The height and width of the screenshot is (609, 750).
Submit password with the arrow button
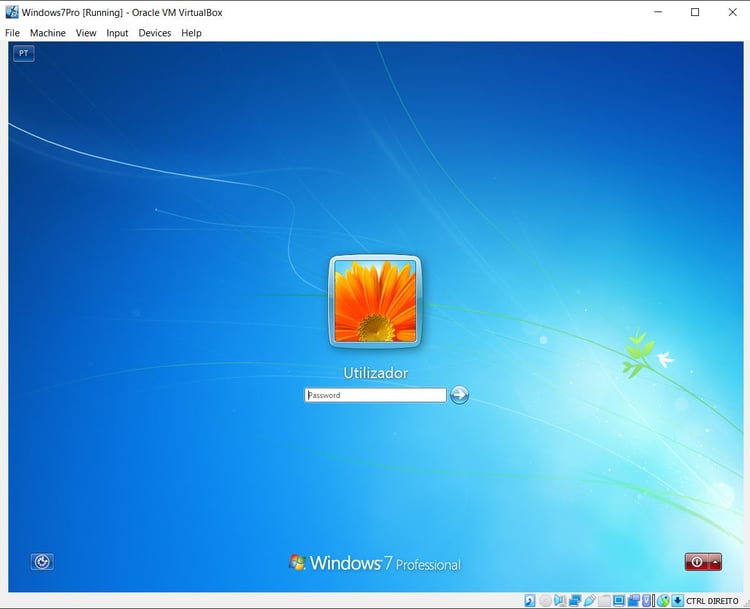[x=459, y=395]
